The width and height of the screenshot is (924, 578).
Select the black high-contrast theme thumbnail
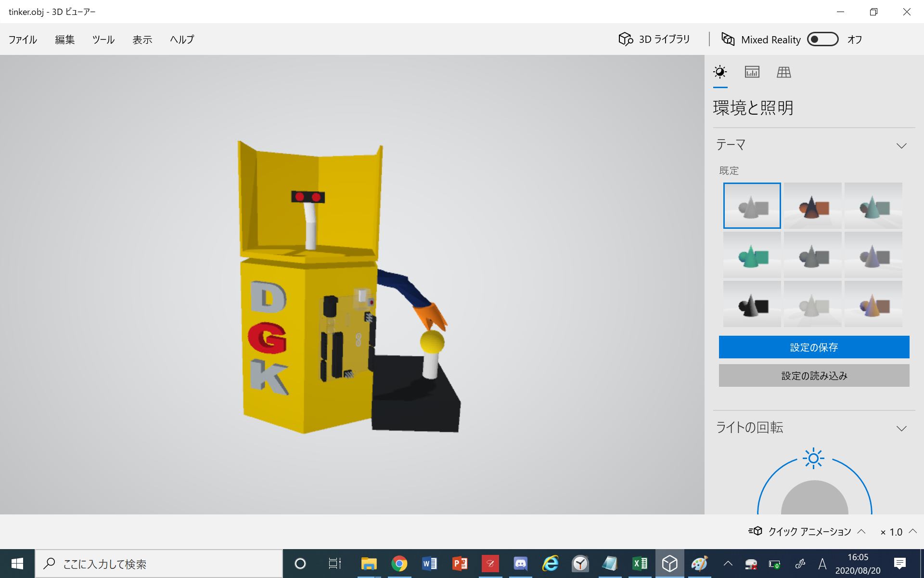click(752, 304)
